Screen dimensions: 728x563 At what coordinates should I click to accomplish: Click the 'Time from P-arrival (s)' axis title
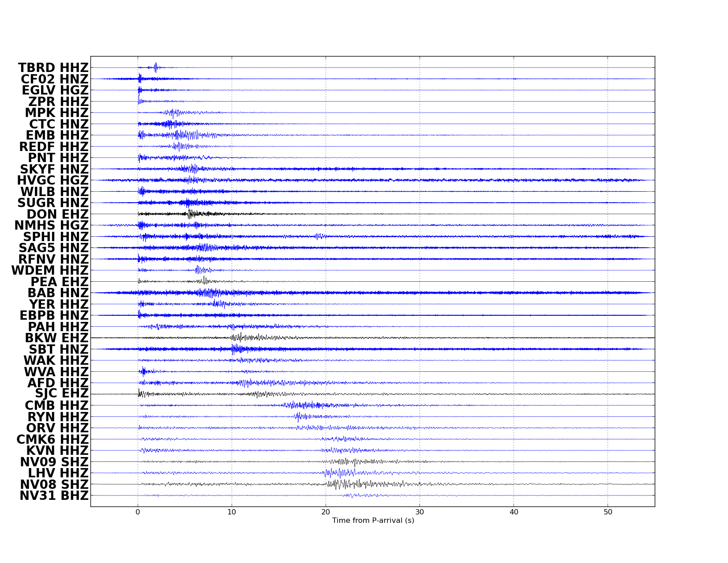coord(373,521)
